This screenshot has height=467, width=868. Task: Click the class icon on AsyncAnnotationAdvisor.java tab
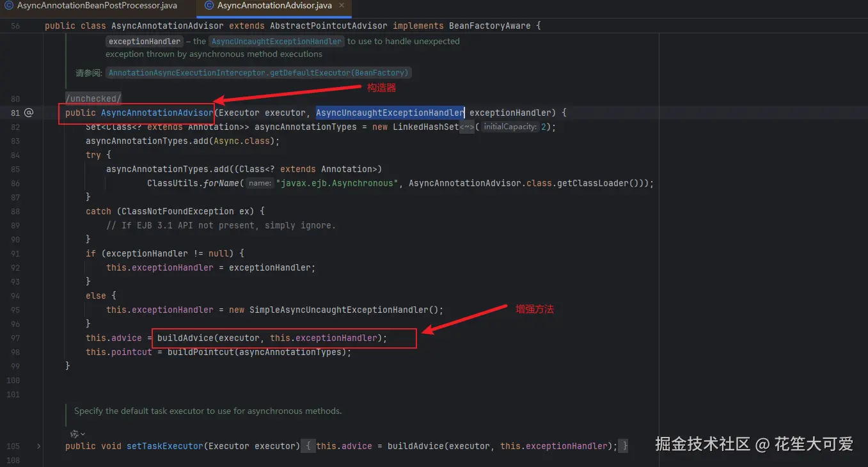(209, 5)
